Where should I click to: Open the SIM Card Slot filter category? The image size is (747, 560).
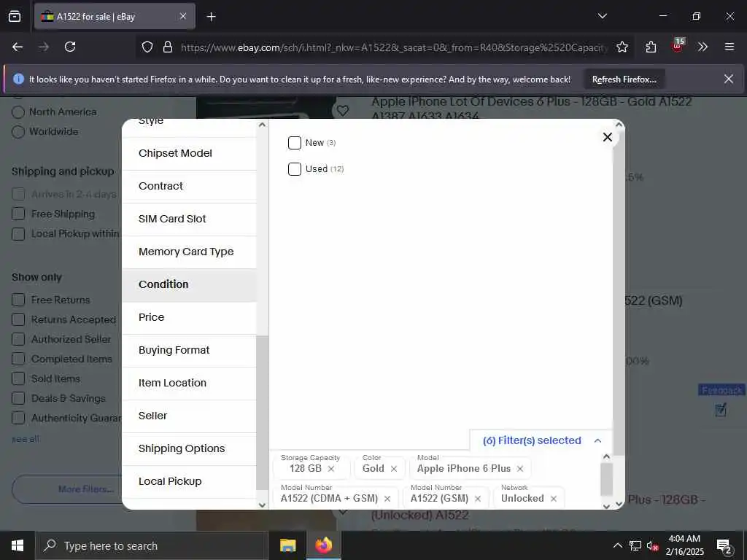click(x=189, y=219)
